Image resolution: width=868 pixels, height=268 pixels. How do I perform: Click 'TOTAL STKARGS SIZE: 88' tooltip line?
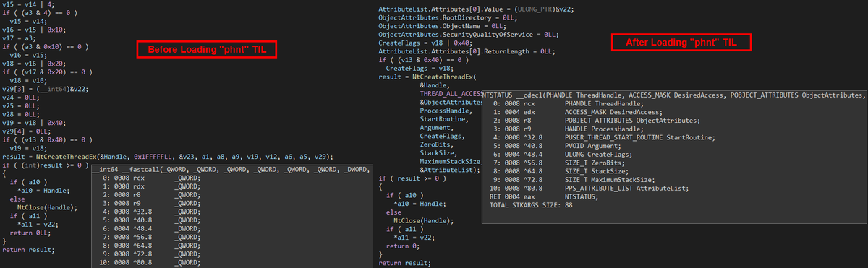click(x=532, y=205)
